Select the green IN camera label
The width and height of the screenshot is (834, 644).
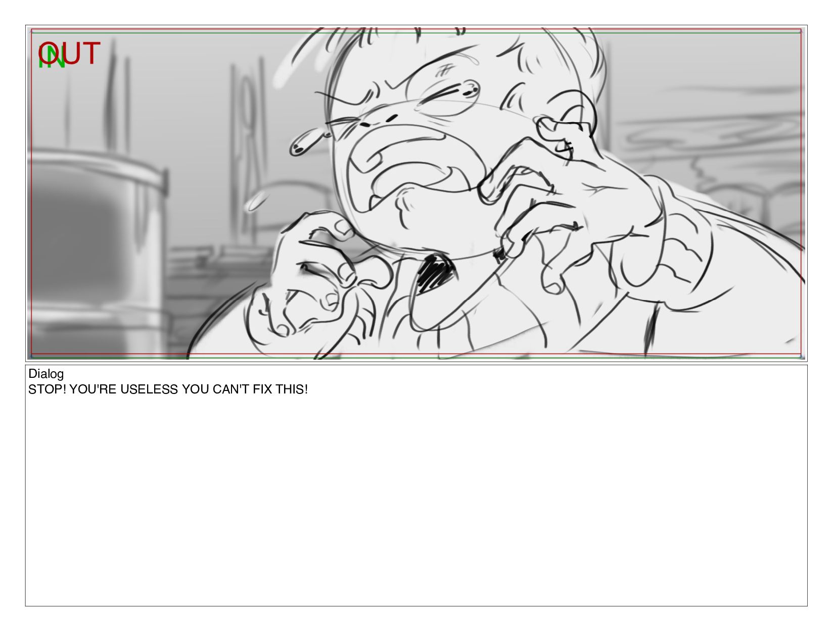coord(52,57)
